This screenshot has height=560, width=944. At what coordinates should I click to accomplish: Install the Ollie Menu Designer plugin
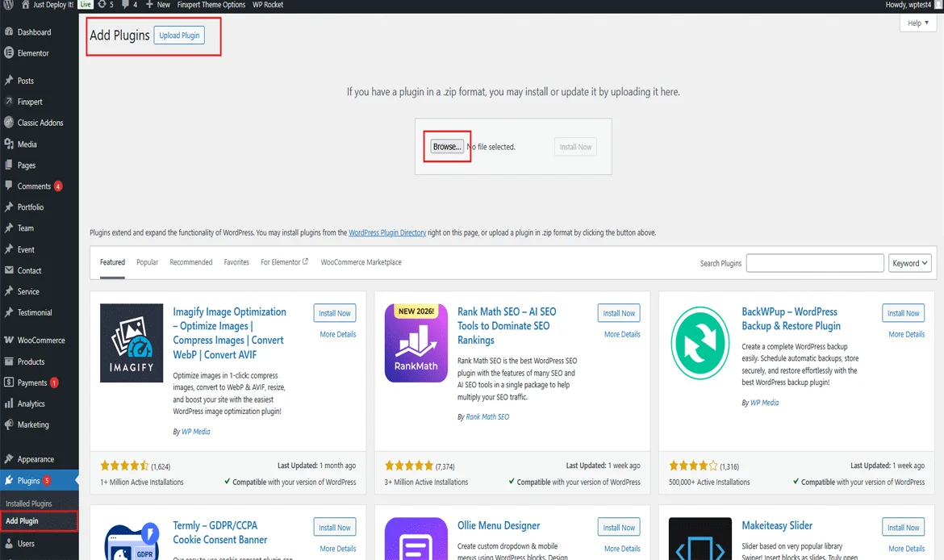[619, 528]
